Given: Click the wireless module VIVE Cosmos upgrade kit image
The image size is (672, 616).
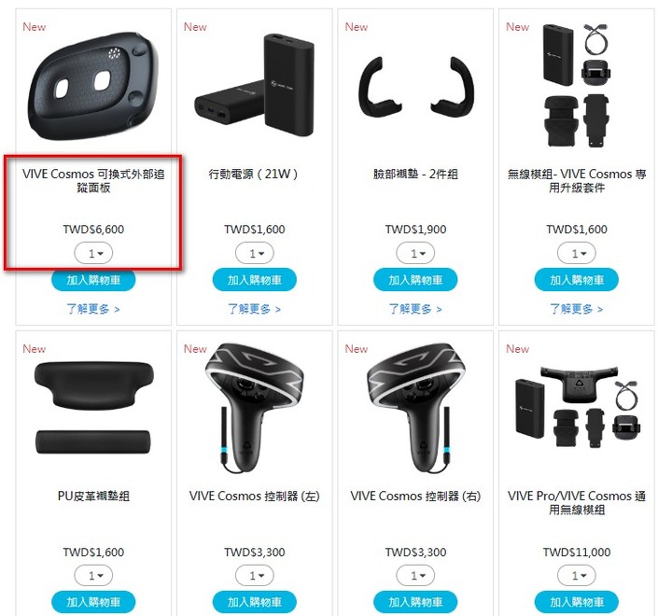Looking at the screenshot, I should click(x=577, y=85).
